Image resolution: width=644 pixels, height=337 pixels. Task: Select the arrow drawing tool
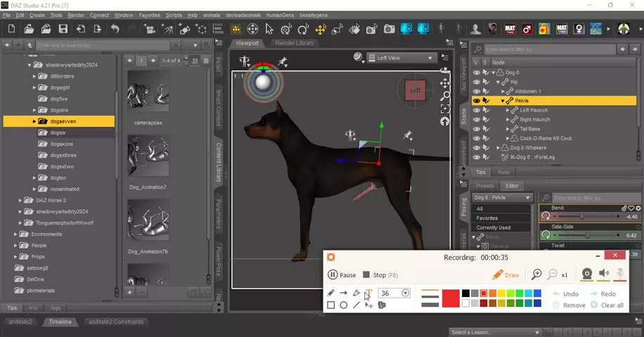tap(344, 293)
